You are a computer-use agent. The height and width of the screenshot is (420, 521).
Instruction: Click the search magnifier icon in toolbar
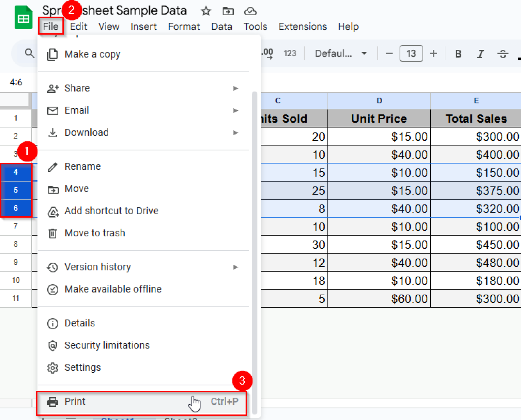point(30,54)
